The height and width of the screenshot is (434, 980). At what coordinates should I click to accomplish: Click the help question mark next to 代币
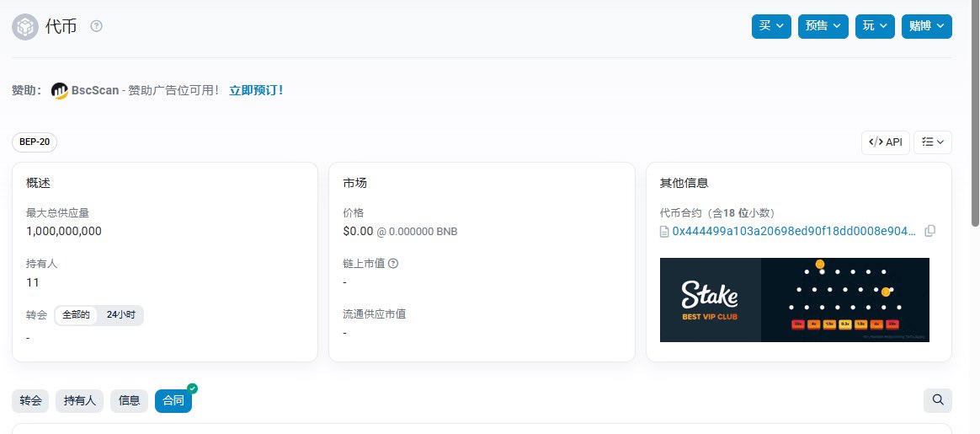point(96,27)
